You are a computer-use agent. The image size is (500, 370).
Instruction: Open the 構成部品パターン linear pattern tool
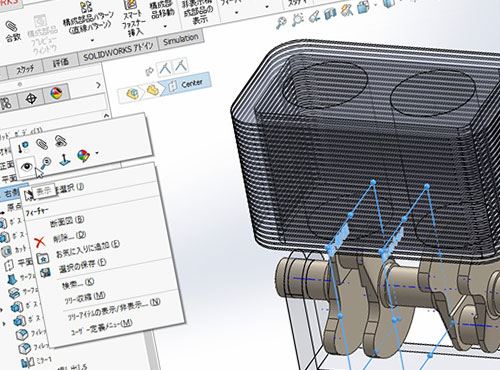point(89,17)
